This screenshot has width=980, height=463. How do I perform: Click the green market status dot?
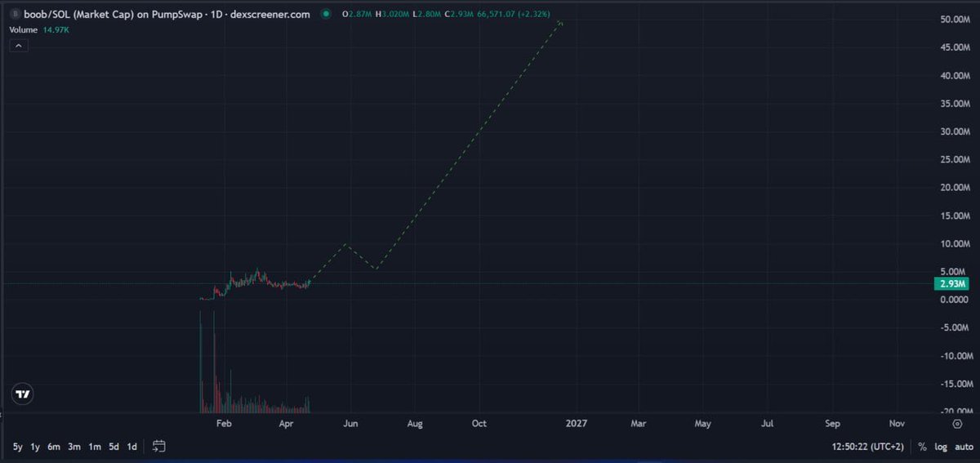[327, 15]
